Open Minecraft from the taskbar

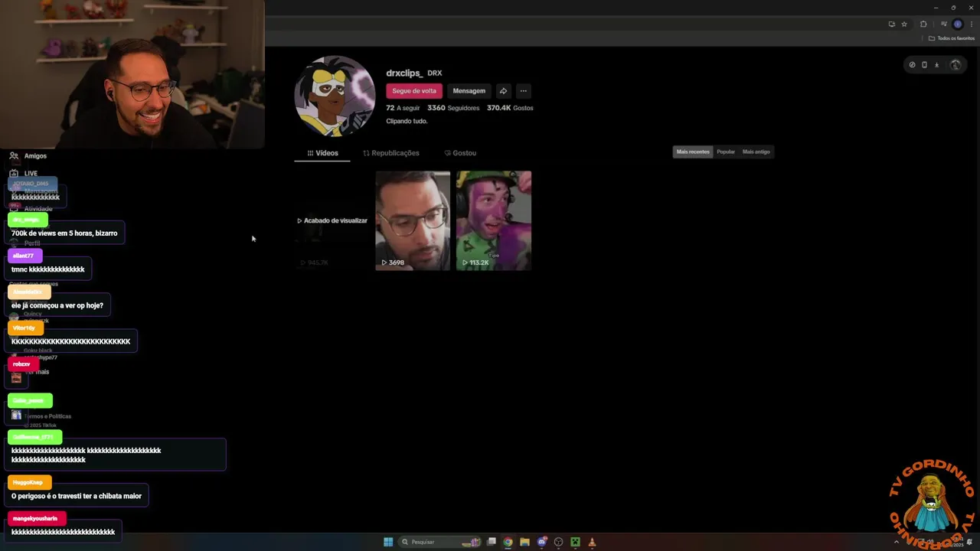[575, 542]
